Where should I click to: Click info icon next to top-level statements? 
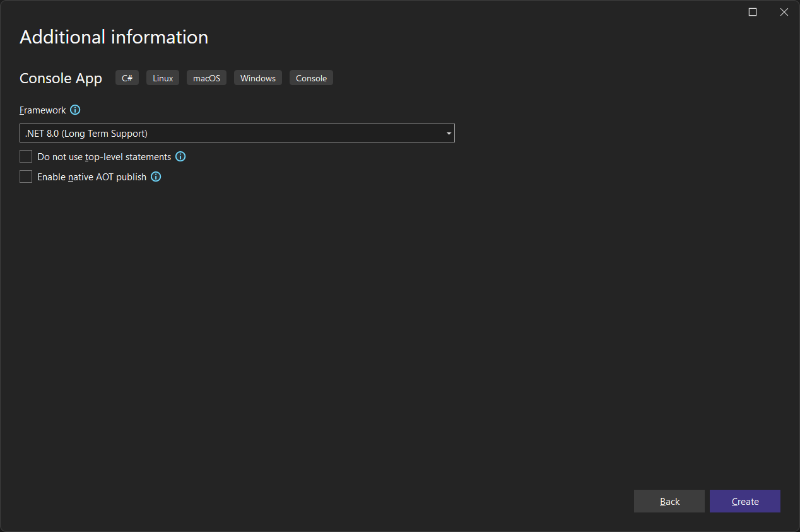tap(180, 156)
